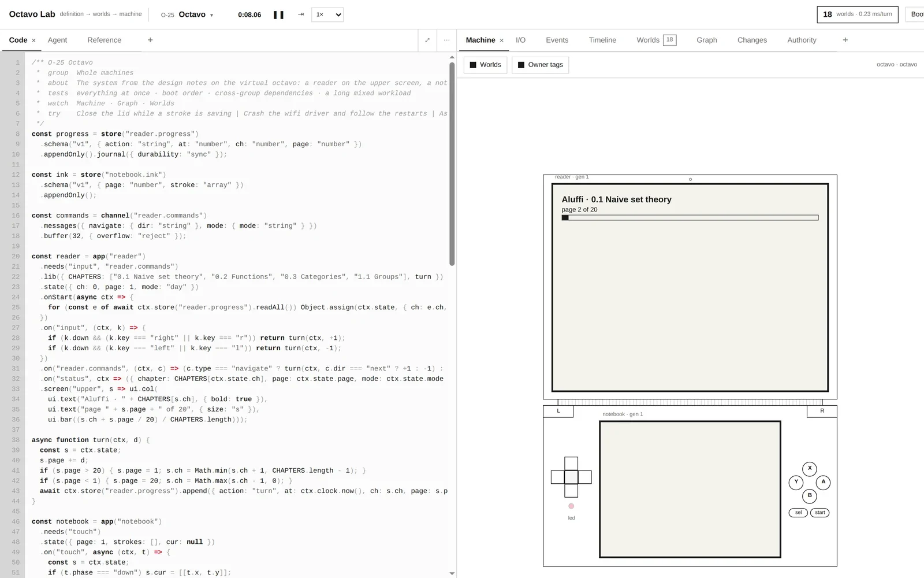Image resolution: width=924 pixels, height=578 pixels.
Task: Tap the Y face button
Action: pos(796,482)
